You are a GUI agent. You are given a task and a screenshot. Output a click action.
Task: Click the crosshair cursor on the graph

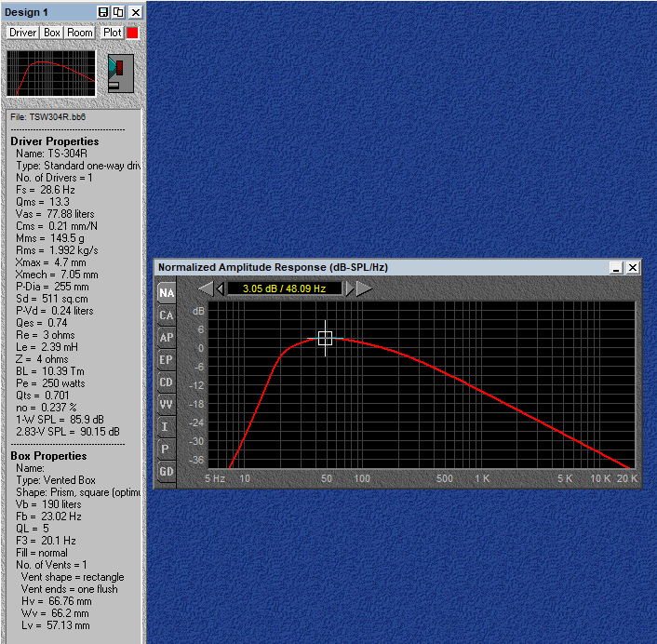tap(325, 338)
